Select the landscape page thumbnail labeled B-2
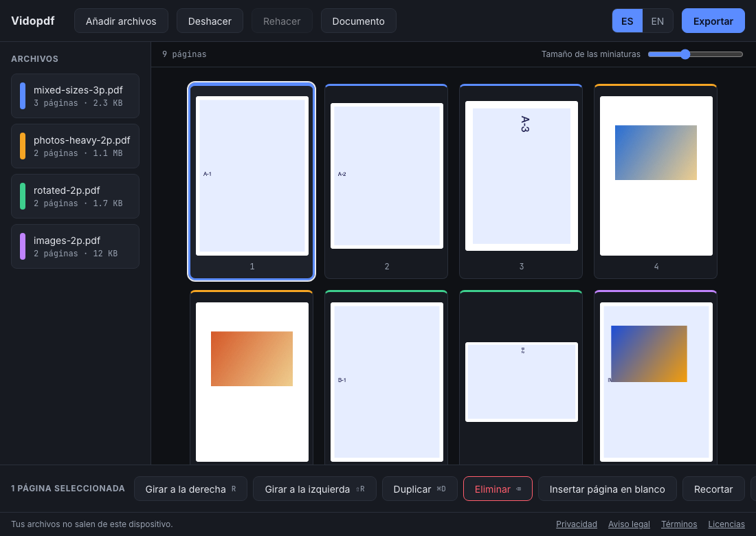 pyautogui.click(x=521, y=377)
